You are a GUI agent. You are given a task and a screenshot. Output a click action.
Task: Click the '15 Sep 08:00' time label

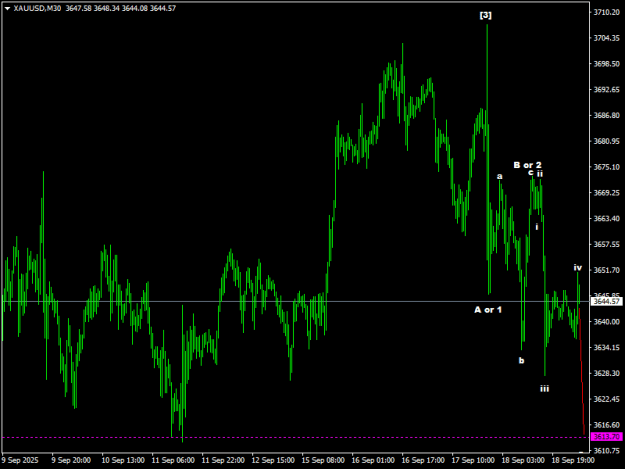pos(323,460)
